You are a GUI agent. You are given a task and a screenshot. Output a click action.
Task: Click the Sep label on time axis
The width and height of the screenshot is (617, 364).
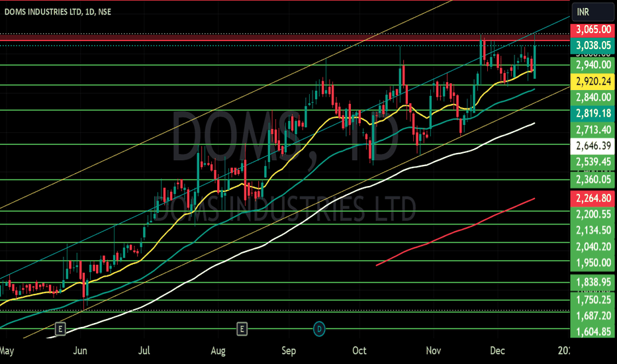pyautogui.click(x=289, y=351)
